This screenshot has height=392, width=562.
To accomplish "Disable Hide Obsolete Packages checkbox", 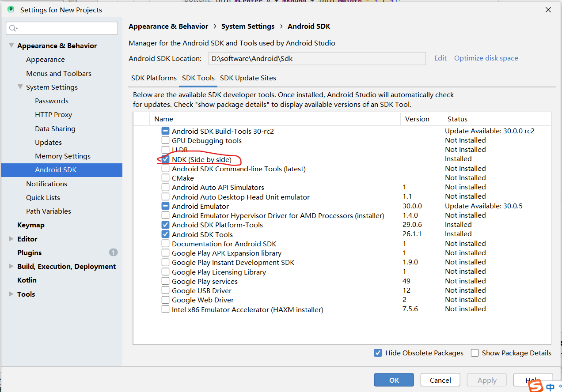I will pos(378,353).
